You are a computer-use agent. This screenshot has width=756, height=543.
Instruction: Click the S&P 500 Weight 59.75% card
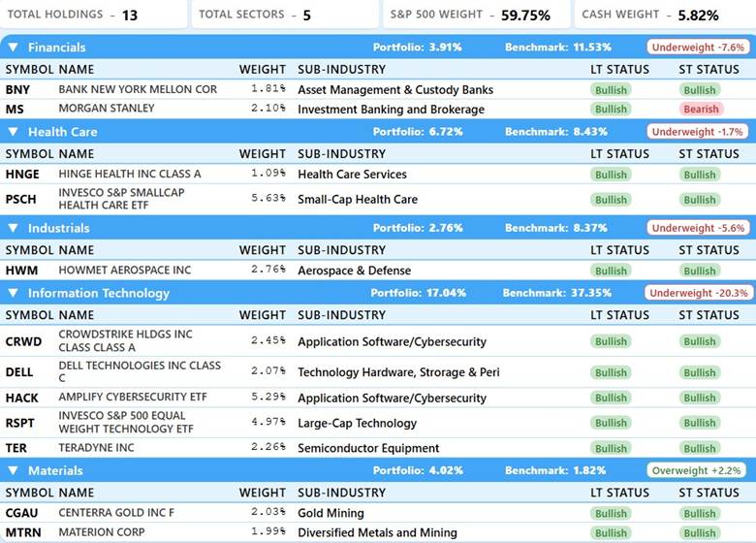click(x=476, y=15)
